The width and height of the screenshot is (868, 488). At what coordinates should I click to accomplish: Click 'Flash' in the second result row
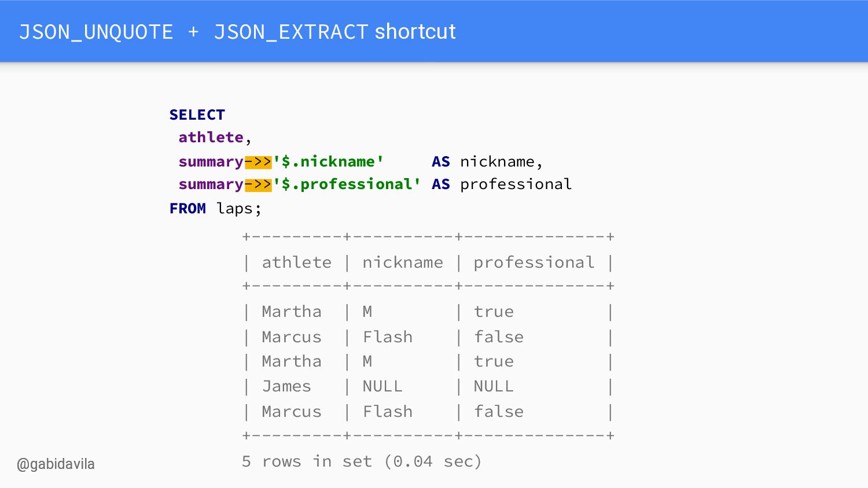(x=388, y=337)
